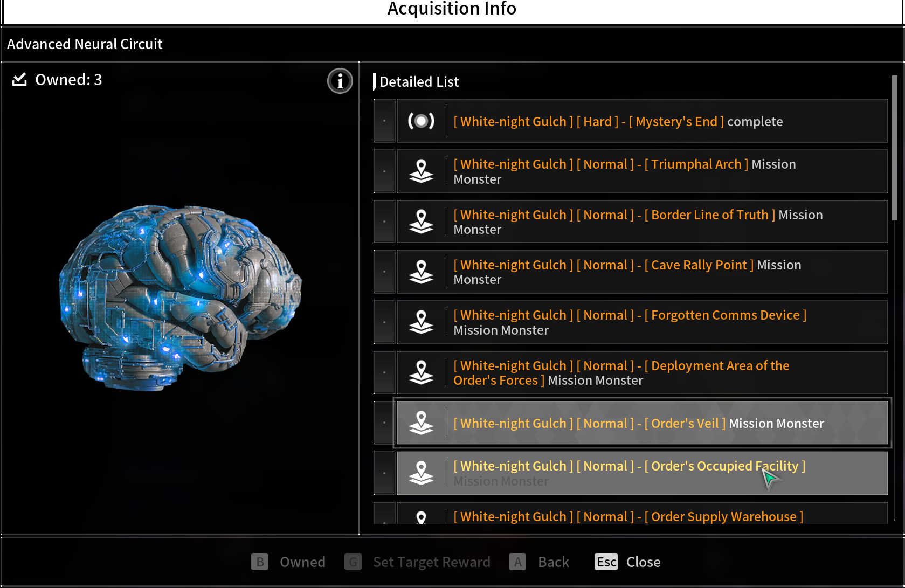Toggle marker box for Border Line of Truth
905x588 pixels.
click(x=384, y=222)
